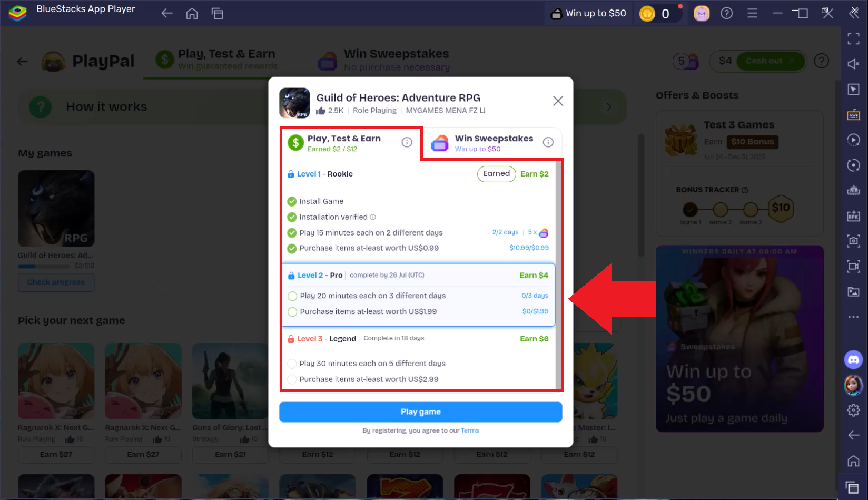Click info icon beside Play, Test & Earn

pos(407,142)
